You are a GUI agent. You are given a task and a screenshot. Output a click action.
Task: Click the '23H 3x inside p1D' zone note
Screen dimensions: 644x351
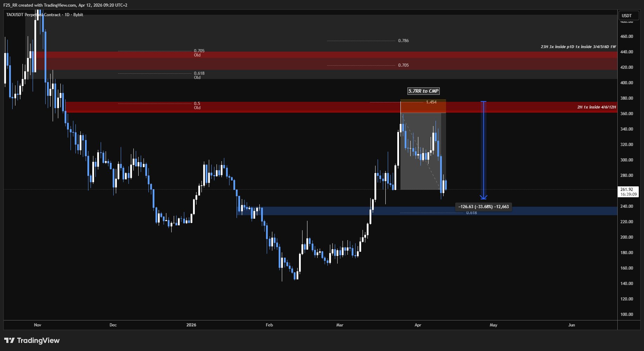578,47
